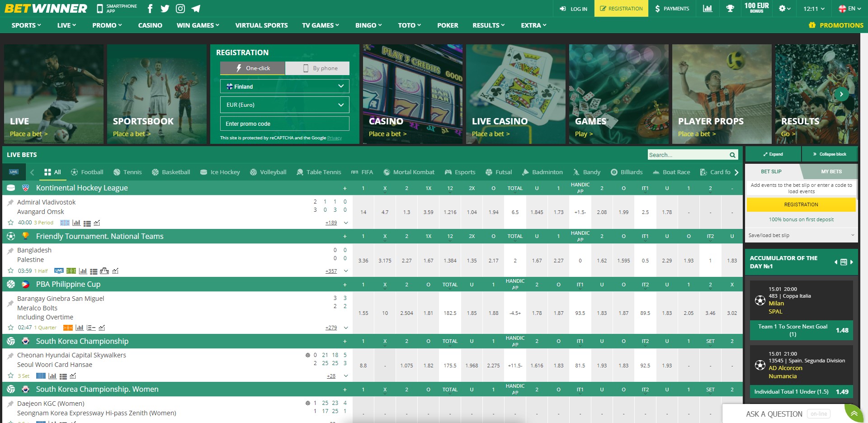Select One-click registration mode
Viewport: 868px width, 423px height.
point(253,68)
